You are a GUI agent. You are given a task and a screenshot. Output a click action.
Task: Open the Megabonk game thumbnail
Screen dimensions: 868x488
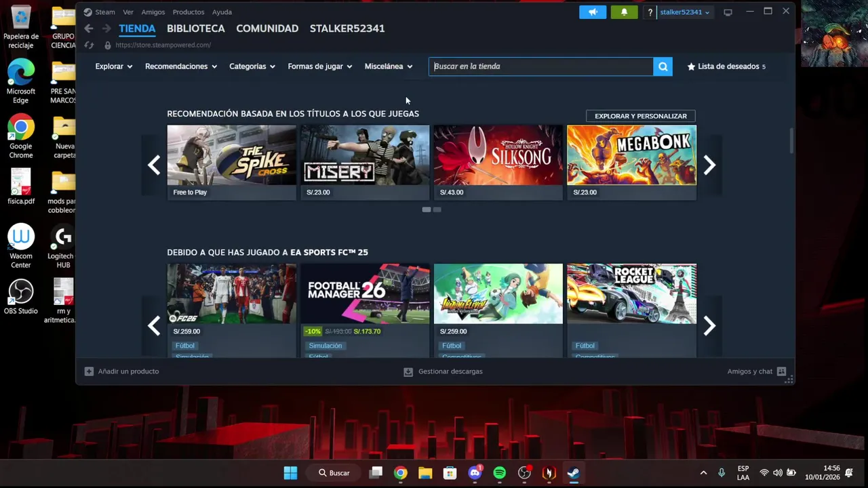point(631,155)
